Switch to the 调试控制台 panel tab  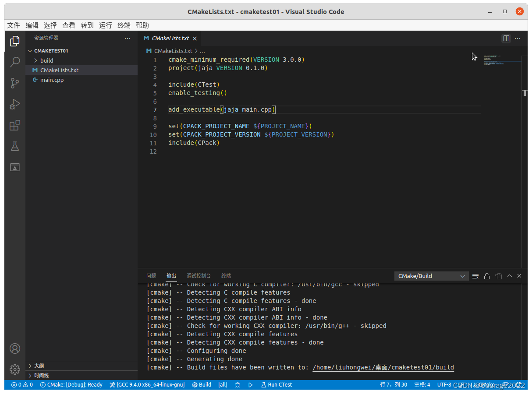[x=199, y=276]
